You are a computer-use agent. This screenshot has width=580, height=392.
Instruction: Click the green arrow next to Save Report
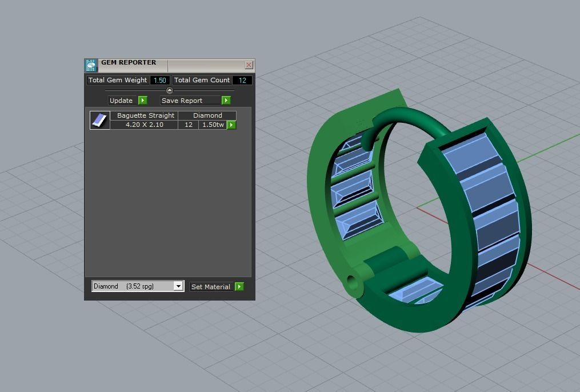226,100
